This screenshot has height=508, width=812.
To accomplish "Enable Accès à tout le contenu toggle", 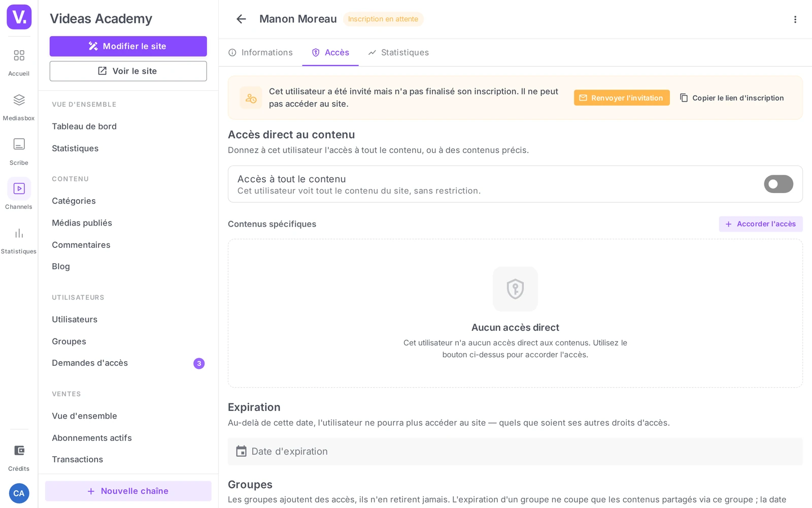I will (x=779, y=184).
